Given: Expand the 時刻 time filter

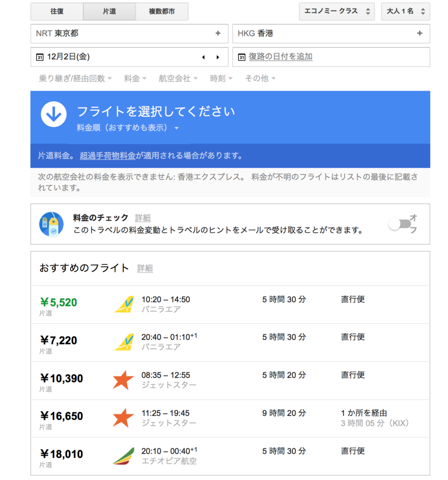Looking at the screenshot, I should click(x=221, y=79).
